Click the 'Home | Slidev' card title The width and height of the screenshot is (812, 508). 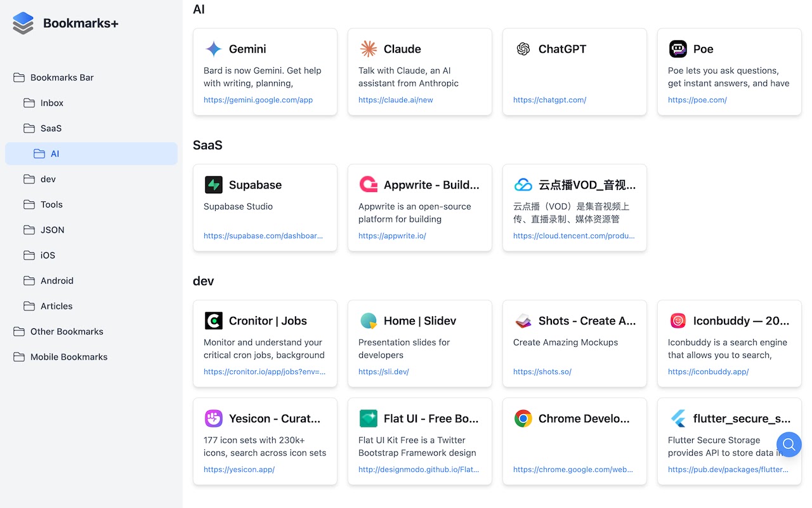tap(420, 321)
